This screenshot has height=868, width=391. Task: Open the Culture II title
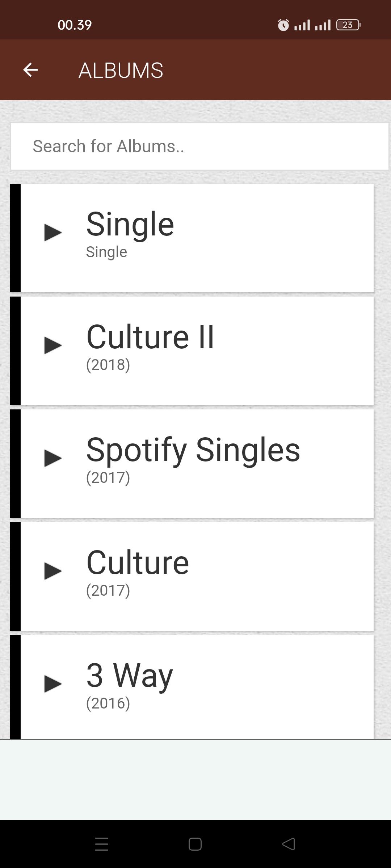point(150,337)
